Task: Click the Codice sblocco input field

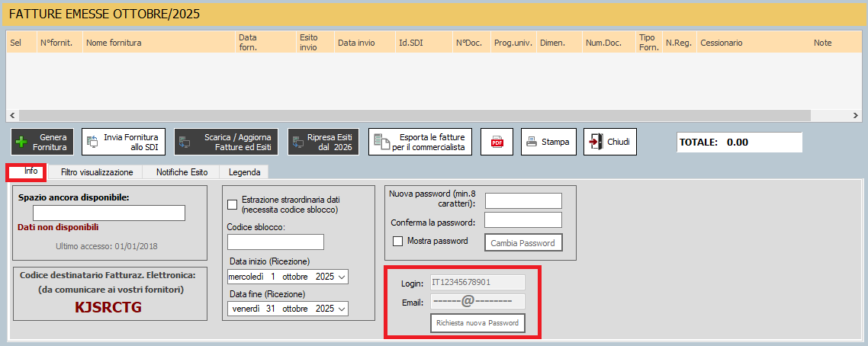Action: pyautogui.click(x=275, y=242)
